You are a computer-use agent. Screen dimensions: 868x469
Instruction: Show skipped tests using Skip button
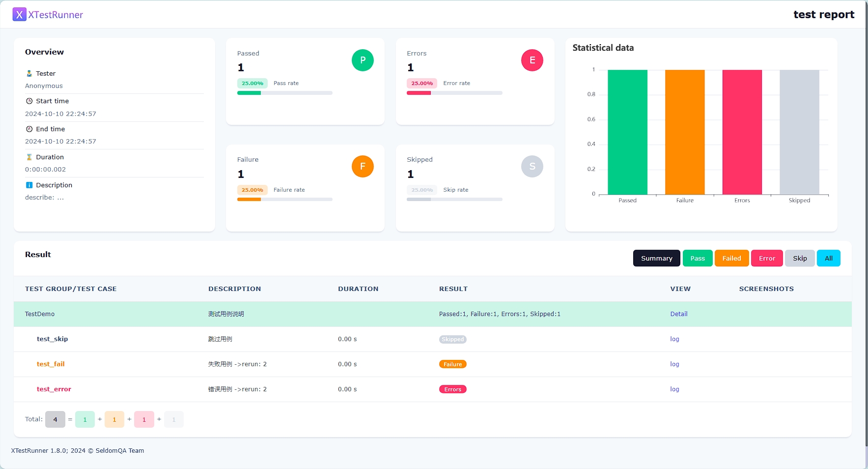(x=799, y=259)
